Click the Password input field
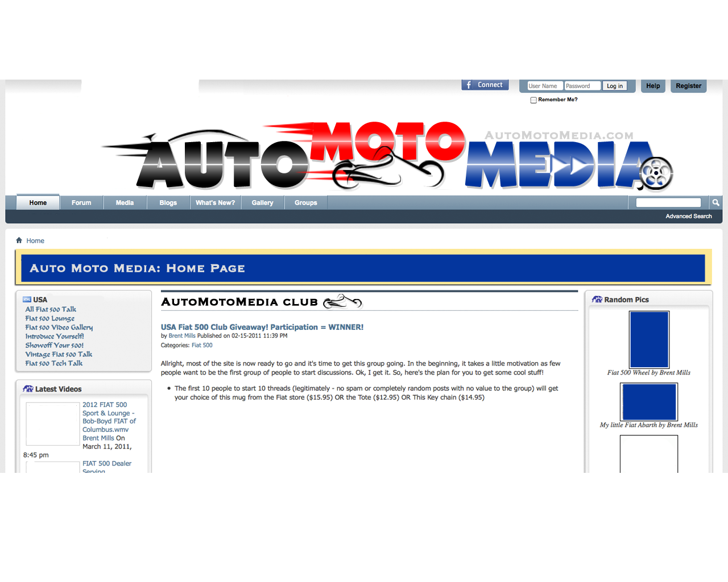 (582, 86)
